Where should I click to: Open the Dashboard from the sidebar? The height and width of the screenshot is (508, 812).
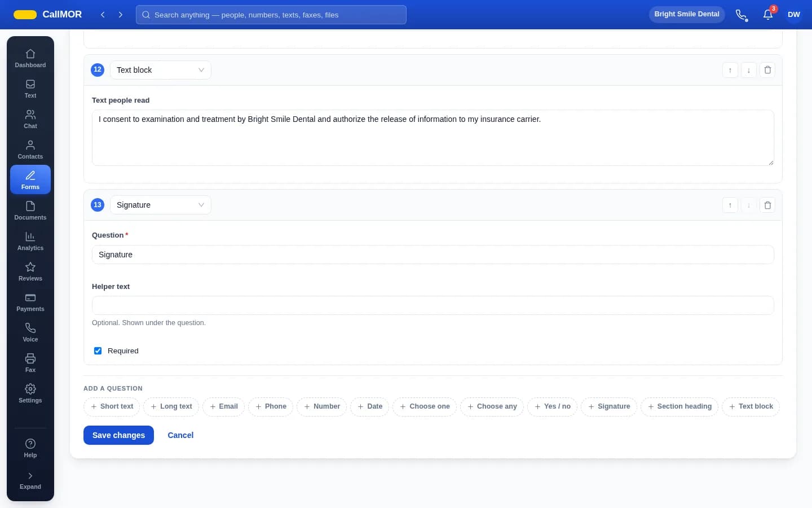pos(30,58)
